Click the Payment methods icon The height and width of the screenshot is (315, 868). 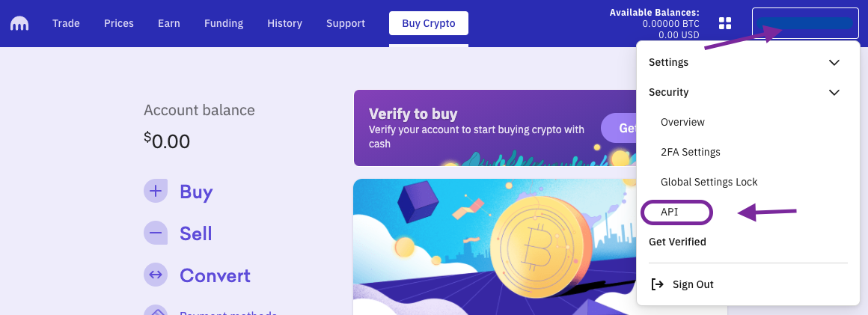[x=156, y=311]
